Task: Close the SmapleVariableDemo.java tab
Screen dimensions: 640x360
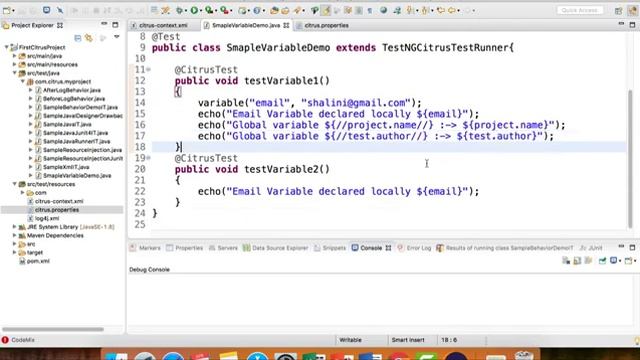Action: (x=286, y=25)
